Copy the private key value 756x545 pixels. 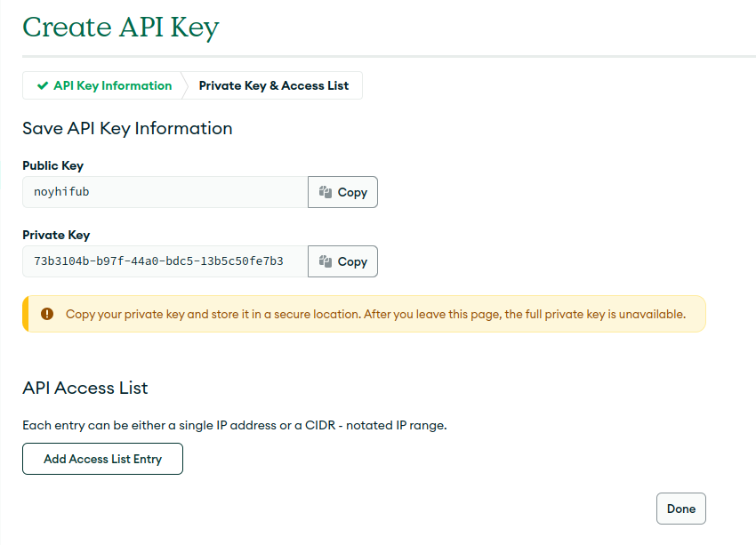tap(342, 261)
